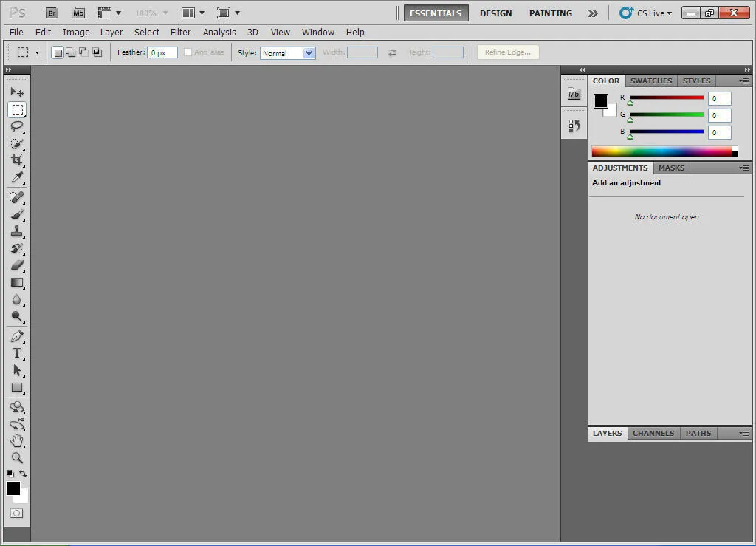Enable the Anti-alias checkbox
This screenshot has width=756, height=546.
click(x=188, y=52)
